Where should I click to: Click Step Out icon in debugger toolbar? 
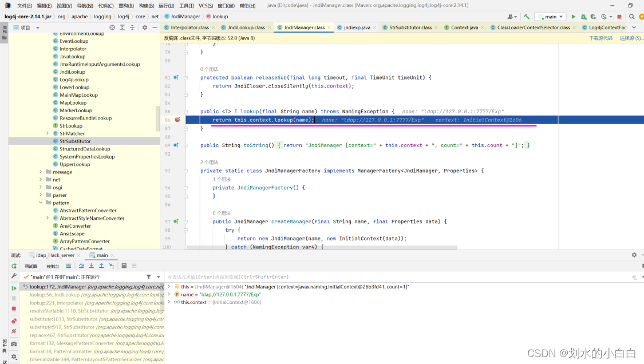101,266
